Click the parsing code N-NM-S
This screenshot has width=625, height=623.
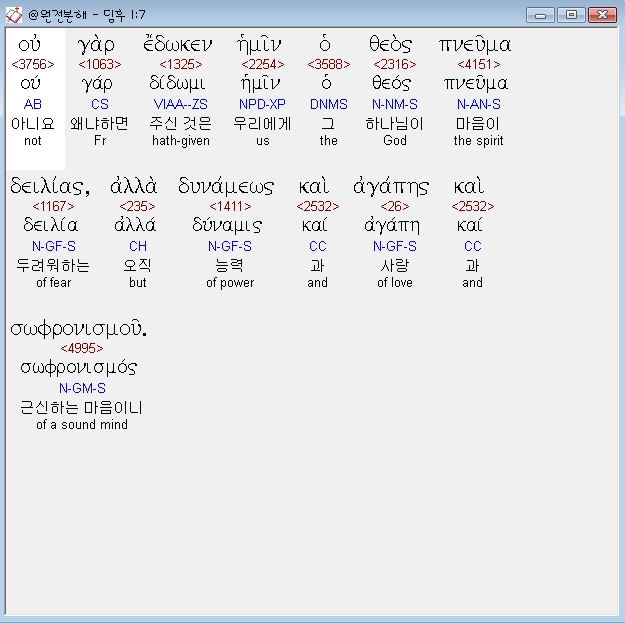point(395,104)
